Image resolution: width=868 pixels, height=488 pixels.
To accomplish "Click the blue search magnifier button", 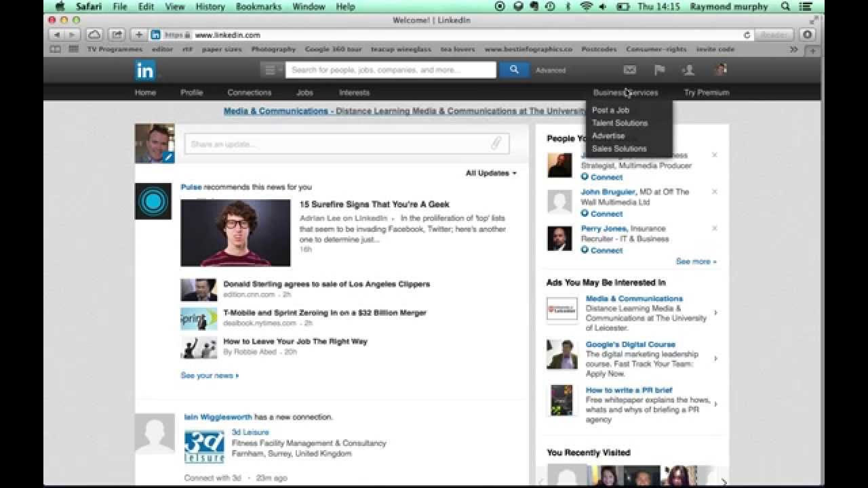I will click(514, 69).
